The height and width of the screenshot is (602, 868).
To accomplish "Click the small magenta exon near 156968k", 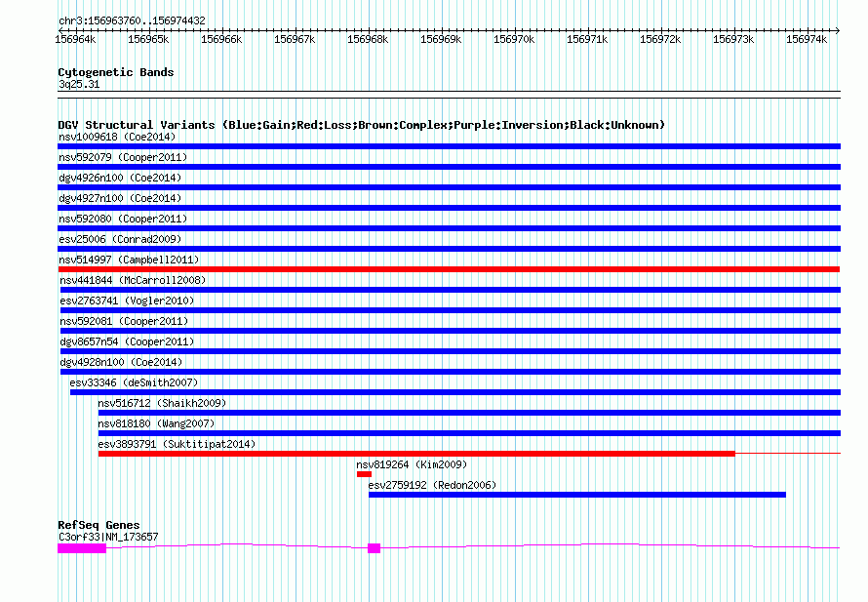I will point(374,548).
